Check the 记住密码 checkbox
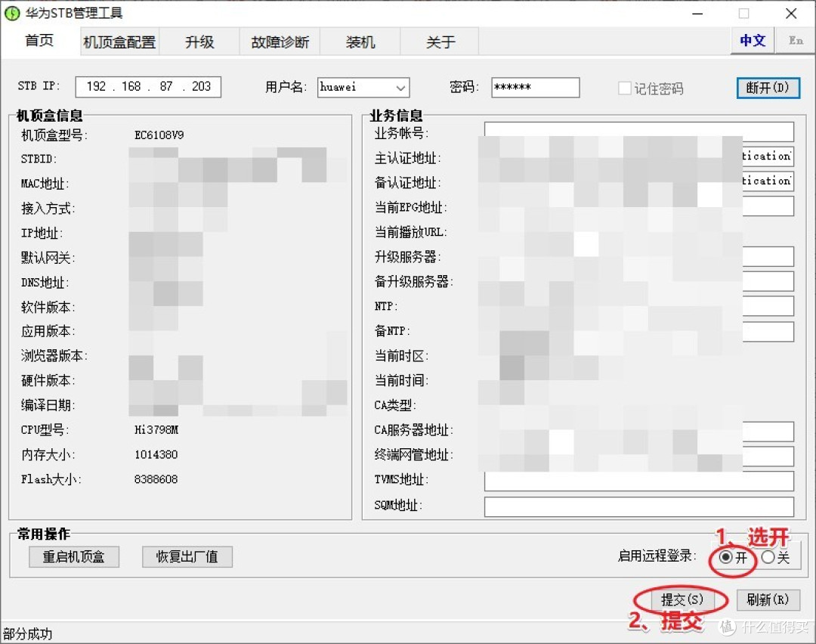This screenshot has height=644, width=816. coord(625,88)
